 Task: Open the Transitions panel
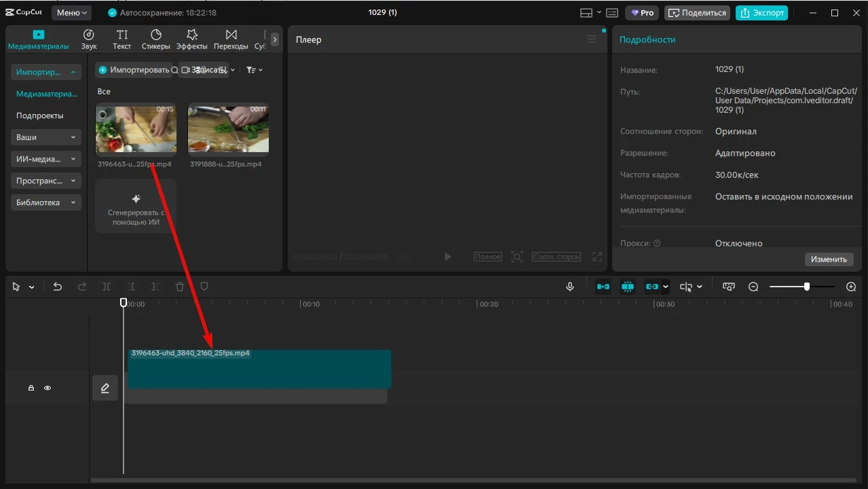[x=231, y=39]
